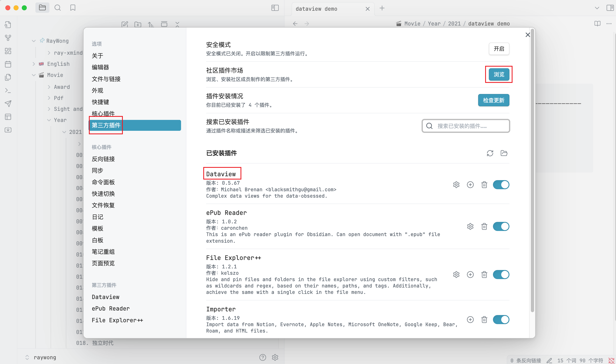Image resolution: width=616 pixels, height=364 pixels.
Task: Expand the Award folder
Action: pyautogui.click(x=49, y=87)
